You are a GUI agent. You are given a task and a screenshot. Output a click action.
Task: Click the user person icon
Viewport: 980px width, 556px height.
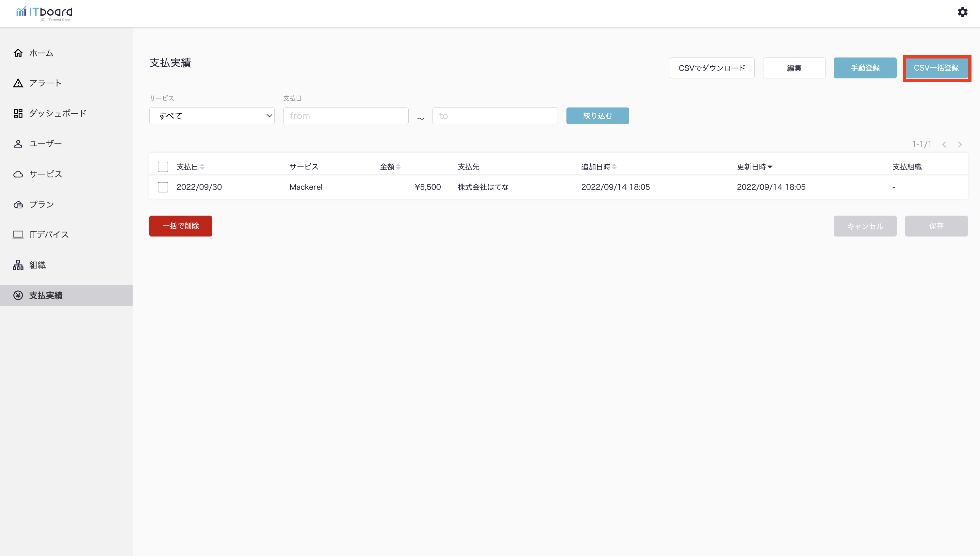tap(18, 144)
